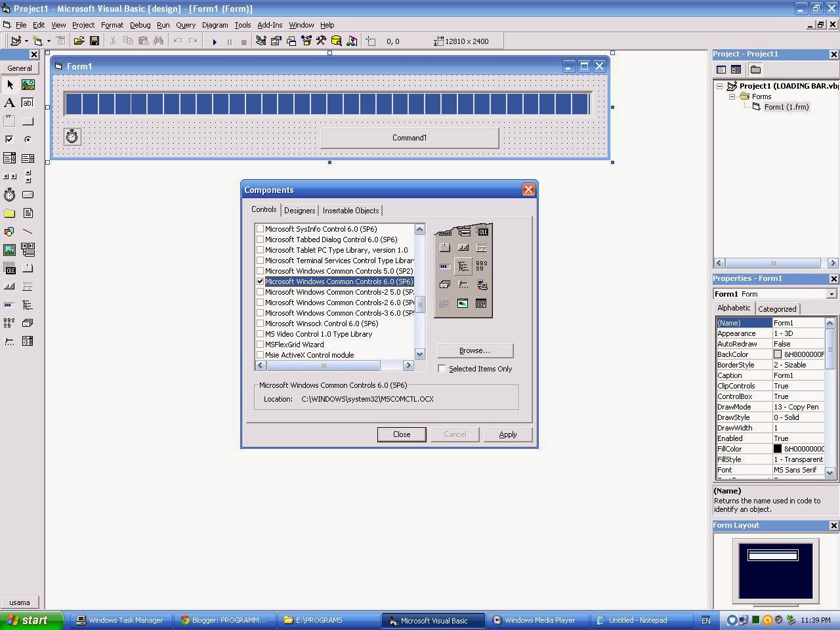Open the Form1 object dropdown in Properties
This screenshot has width=840, height=630.
pos(831,294)
